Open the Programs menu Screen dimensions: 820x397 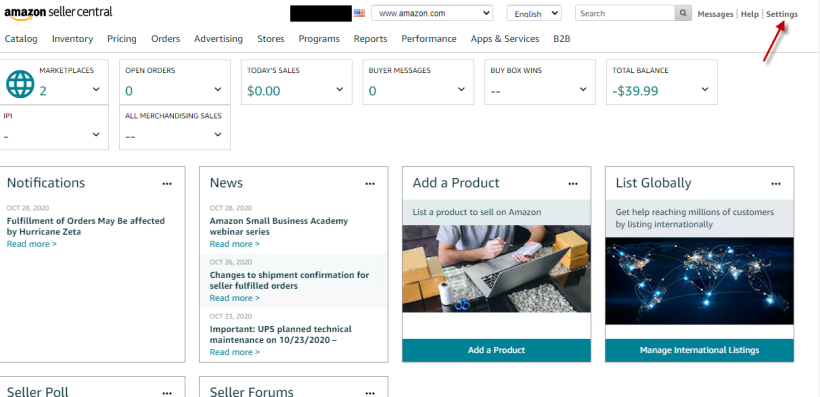pyautogui.click(x=319, y=39)
